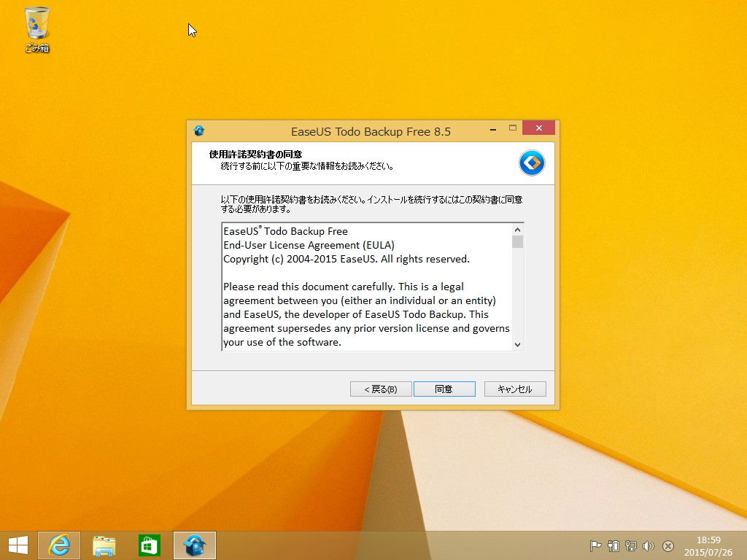Open the Action Center flag icon
747x560 pixels.
tap(595, 545)
